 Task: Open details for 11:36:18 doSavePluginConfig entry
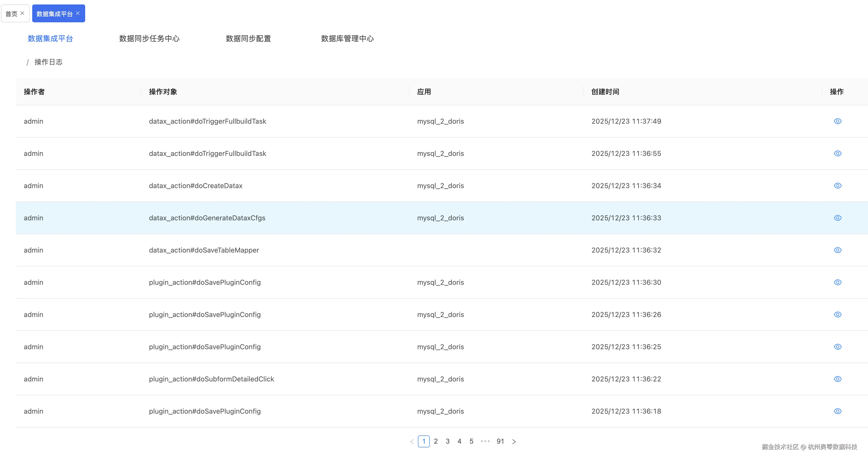(x=837, y=411)
